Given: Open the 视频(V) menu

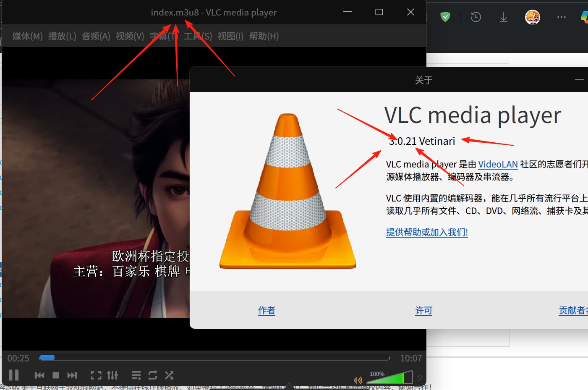Looking at the screenshot, I should point(130,36).
